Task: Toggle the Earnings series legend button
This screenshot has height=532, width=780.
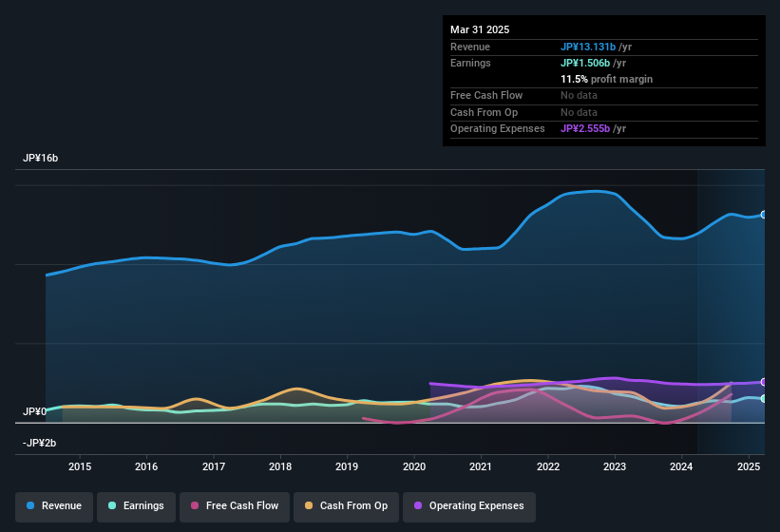Action: (136, 506)
